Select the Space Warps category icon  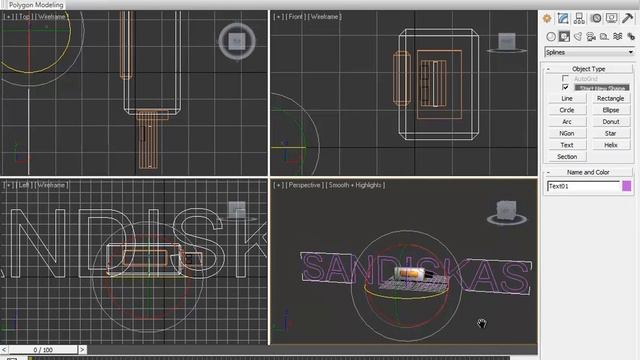(x=618, y=37)
